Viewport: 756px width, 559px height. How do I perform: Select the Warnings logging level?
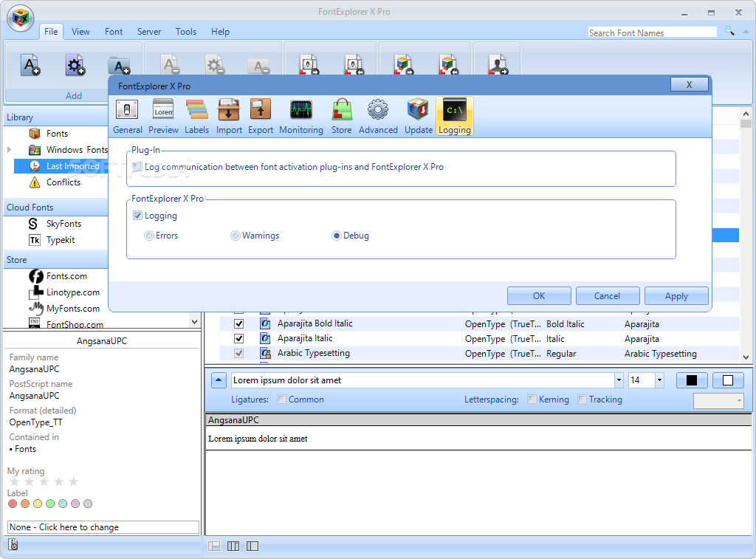(x=236, y=236)
